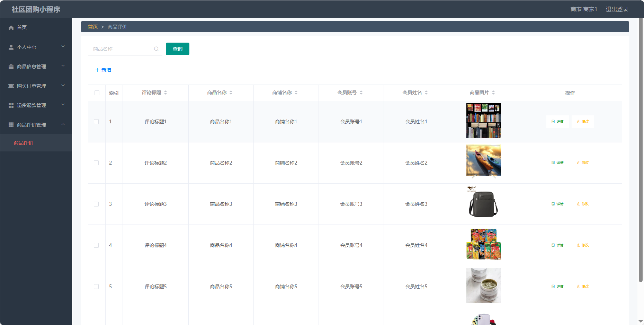Screen dimensions: 644x325
Task: Sort table by 商铺名称 column arrows
Action: click(296, 93)
